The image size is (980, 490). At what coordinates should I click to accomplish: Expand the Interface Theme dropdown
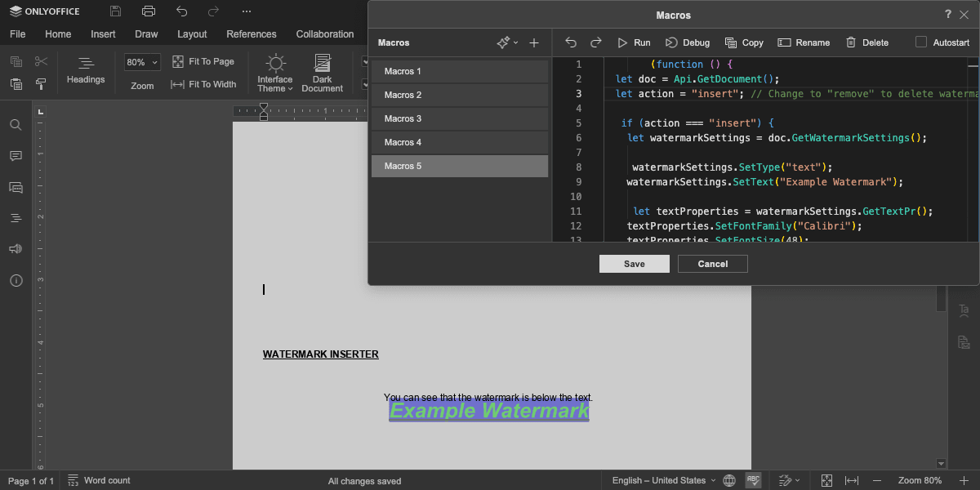pos(275,73)
